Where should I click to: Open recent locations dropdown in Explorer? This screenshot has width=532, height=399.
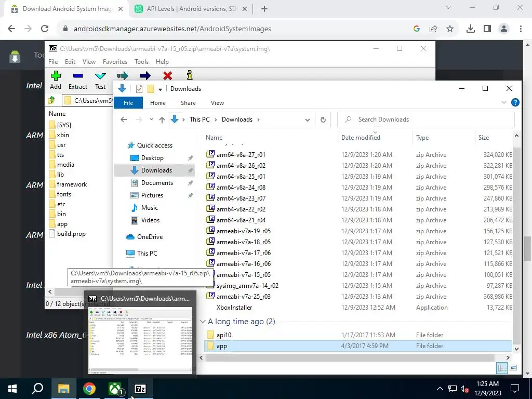pos(151,119)
